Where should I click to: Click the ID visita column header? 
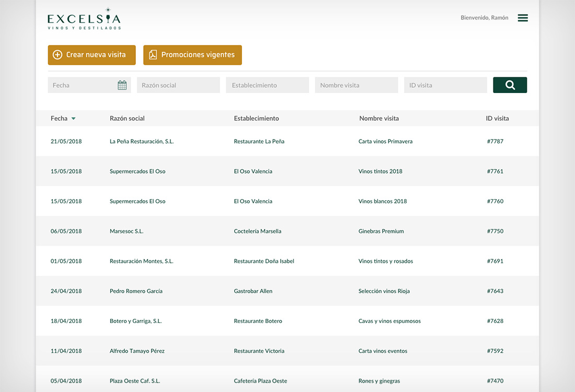pos(497,119)
